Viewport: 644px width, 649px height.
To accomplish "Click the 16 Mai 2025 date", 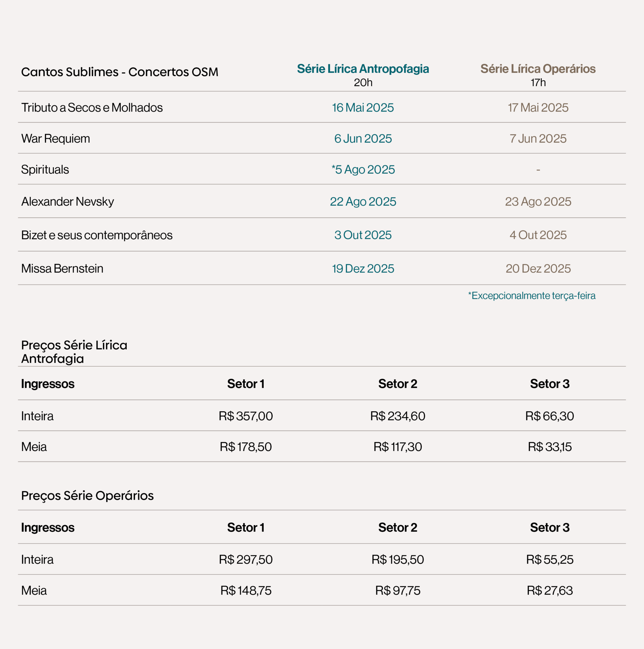I will coord(363,107).
